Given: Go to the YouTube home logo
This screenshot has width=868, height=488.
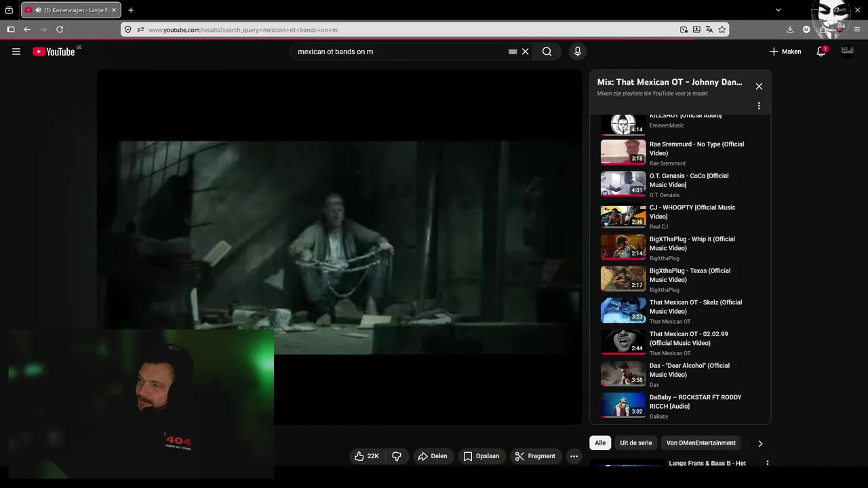Looking at the screenshot, I should pos(54,52).
